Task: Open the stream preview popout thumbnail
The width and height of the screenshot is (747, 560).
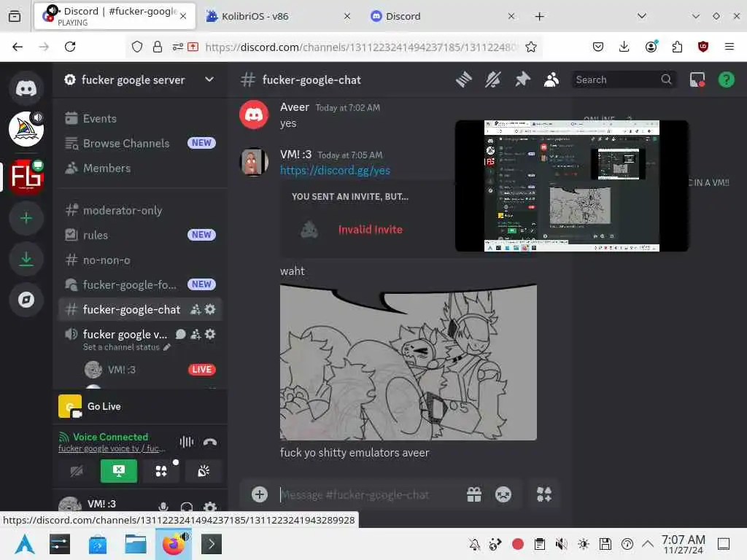Action: coord(572,186)
